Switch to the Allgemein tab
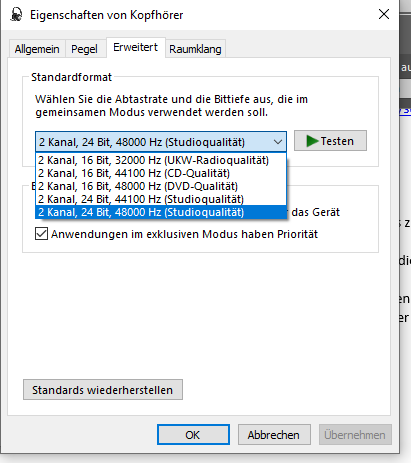The image size is (411, 463). pos(37,49)
